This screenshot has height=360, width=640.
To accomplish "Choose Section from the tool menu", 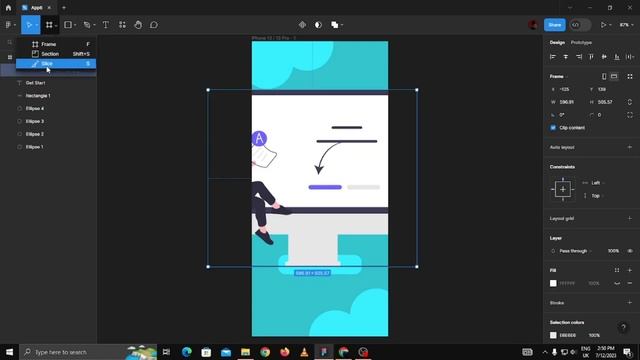I will 56,54.
